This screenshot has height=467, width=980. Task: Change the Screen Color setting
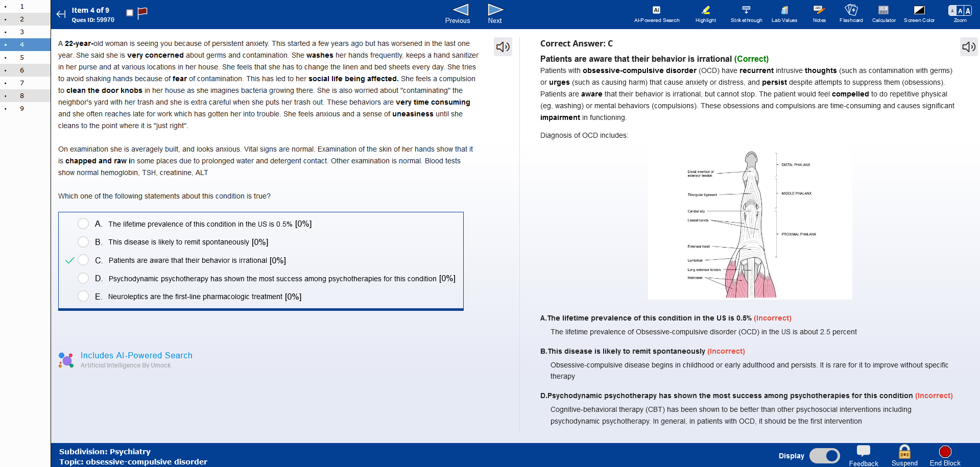(919, 14)
